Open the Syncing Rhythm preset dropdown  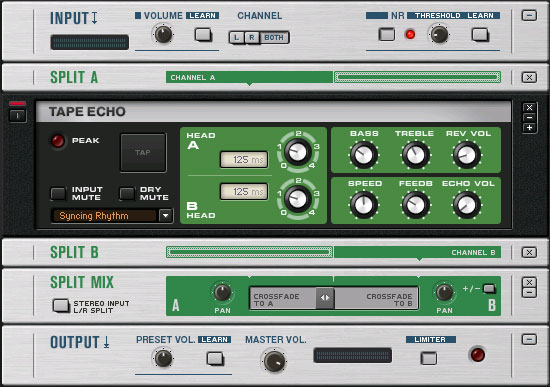click(x=166, y=215)
